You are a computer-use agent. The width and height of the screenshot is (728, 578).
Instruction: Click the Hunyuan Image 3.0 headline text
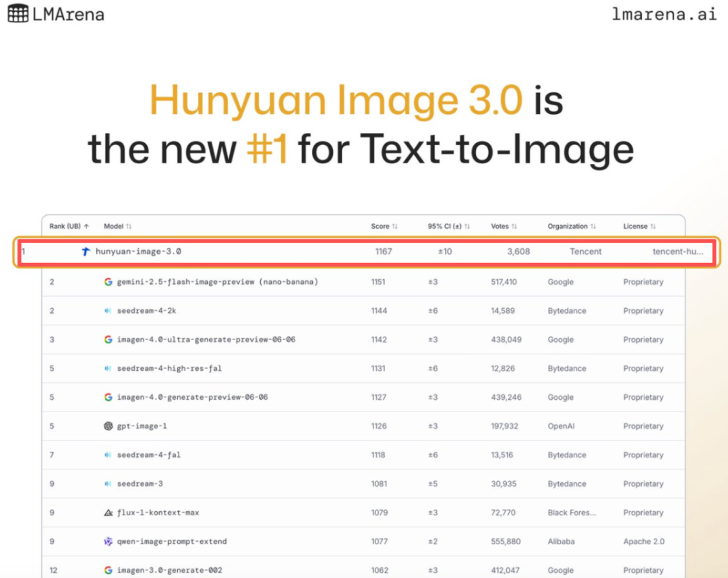point(336,100)
